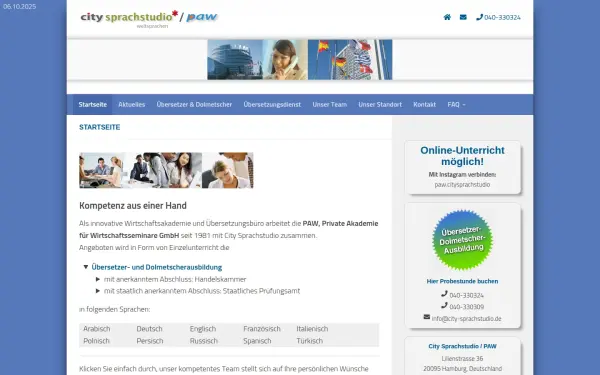Click the info@city-sprachstudio.de email link
The image size is (600, 375).
click(x=466, y=318)
